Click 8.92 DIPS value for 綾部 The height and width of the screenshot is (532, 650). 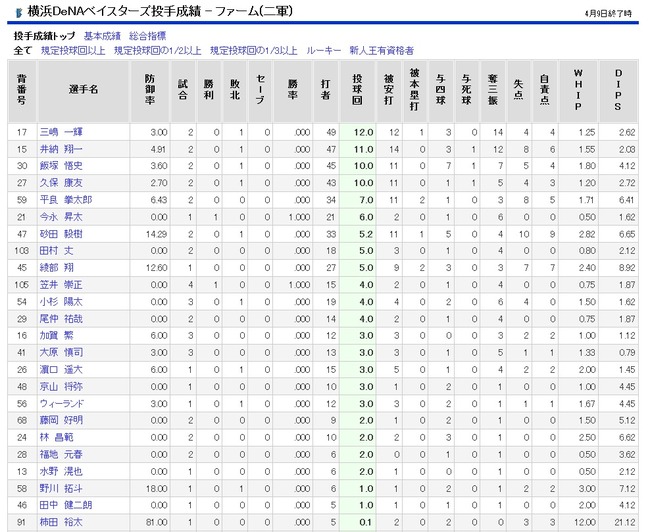point(627,267)
